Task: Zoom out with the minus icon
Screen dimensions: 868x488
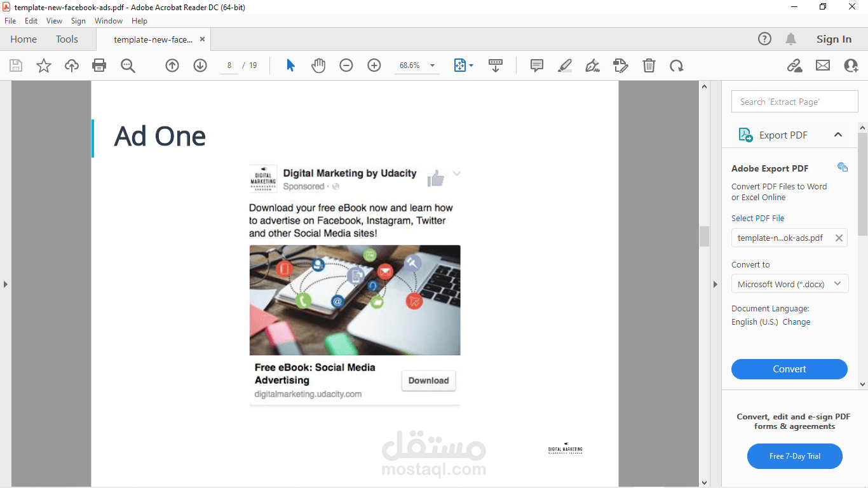Action: point(346,65)
